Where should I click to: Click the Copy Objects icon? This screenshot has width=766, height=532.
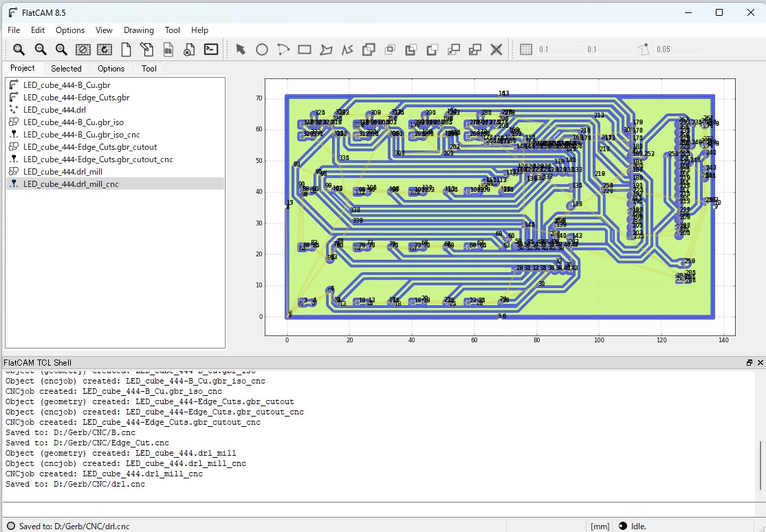(x=475, y=49)
